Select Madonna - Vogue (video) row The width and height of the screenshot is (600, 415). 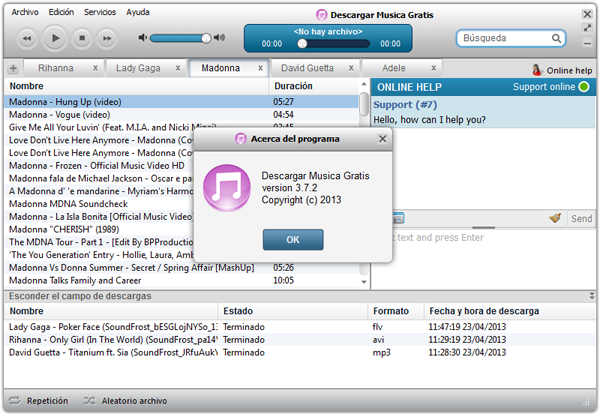181,115
